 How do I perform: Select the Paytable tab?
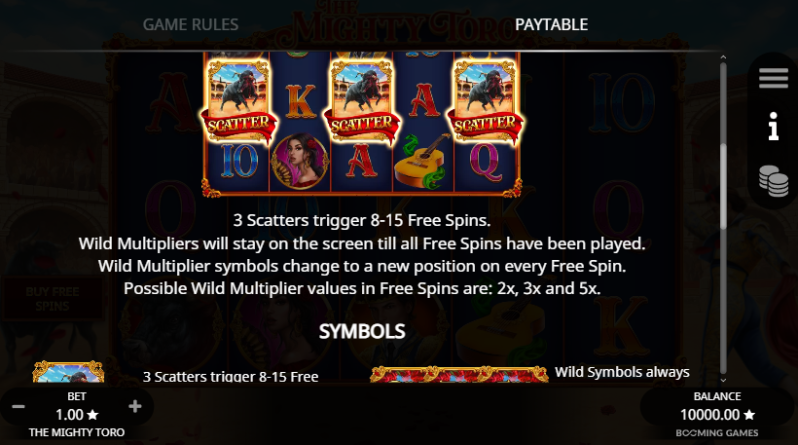click(551, 24)
